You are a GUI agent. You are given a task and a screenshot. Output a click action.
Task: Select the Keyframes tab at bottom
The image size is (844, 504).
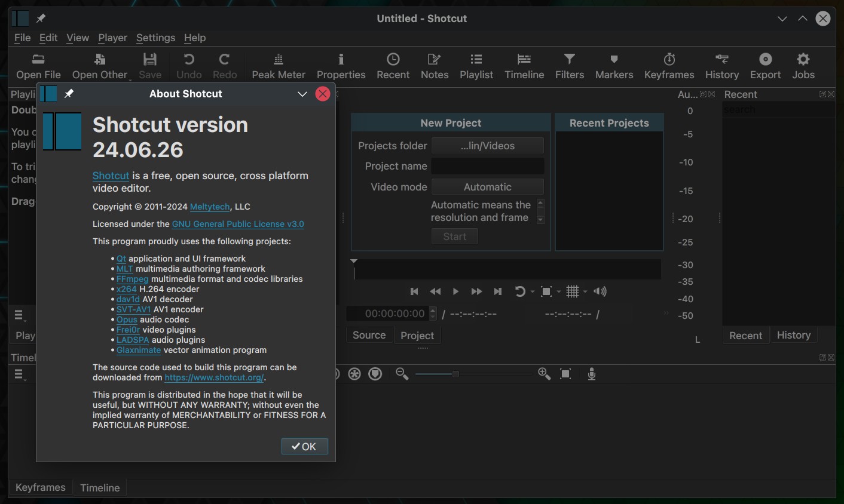(40, 487)
